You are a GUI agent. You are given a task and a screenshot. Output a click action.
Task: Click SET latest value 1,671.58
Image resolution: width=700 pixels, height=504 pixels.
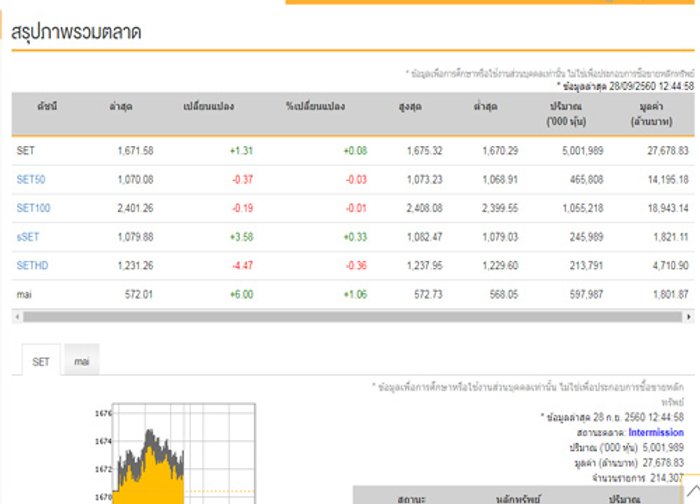pyautogui.click(x=135, y=151)
